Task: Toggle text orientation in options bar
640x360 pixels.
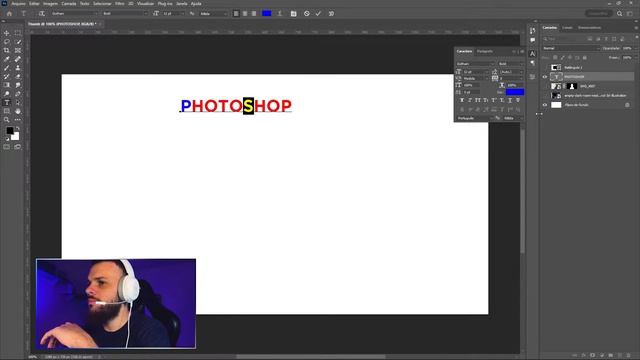Action: click(41, 13)
